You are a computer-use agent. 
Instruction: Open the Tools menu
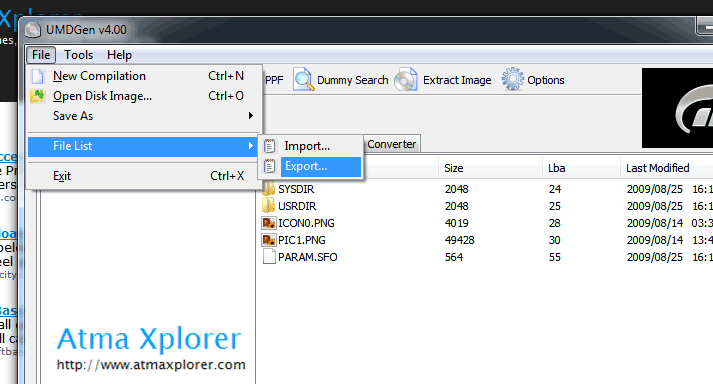78,55
